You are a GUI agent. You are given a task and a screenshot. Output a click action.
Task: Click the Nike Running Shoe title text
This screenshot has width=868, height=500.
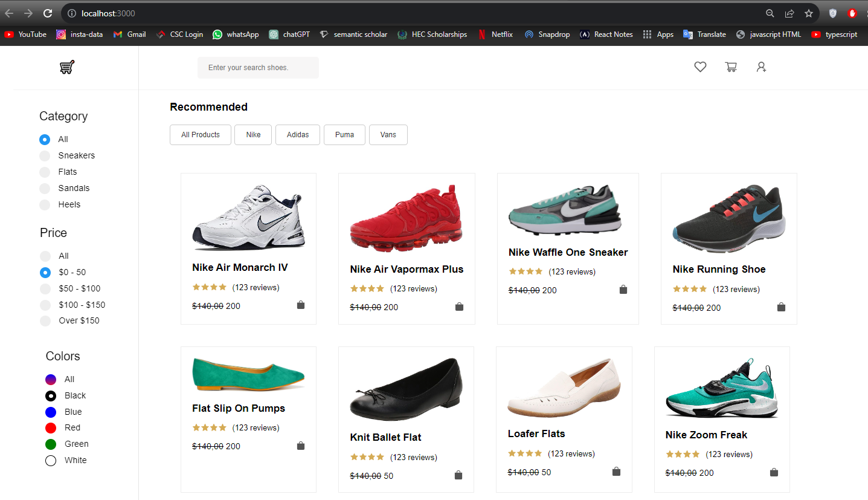point(719,269)
